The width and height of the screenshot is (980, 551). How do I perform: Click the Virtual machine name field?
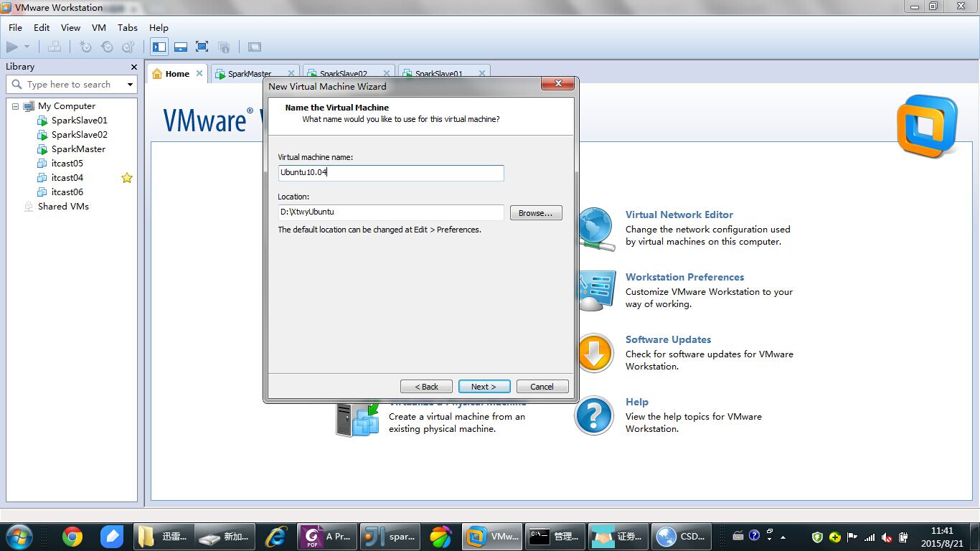391,173
